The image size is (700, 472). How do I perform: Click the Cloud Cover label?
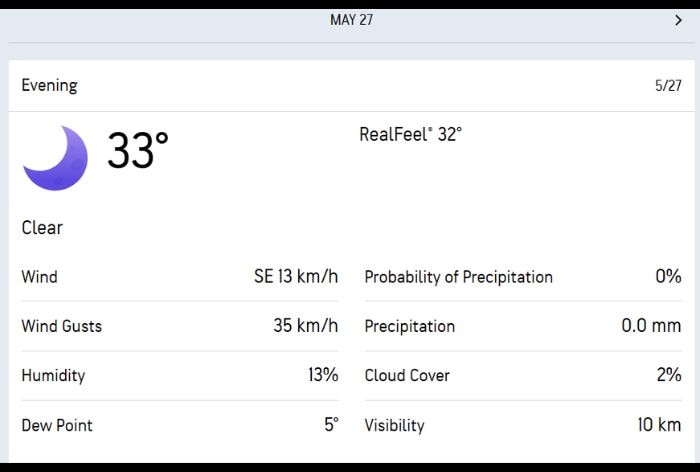pyautogui.click(x=407, y=376)
